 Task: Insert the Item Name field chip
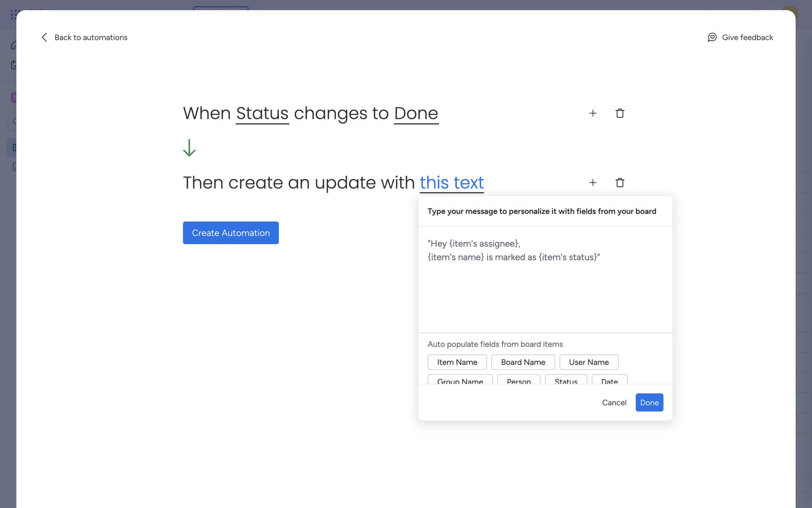click(457, 362)
